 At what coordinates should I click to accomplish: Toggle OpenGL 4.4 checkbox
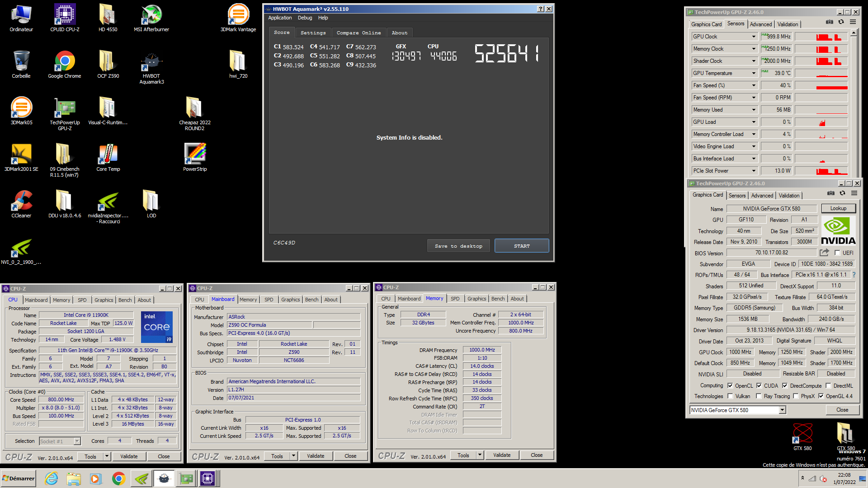pyautogui.click(x=821, y=396)
